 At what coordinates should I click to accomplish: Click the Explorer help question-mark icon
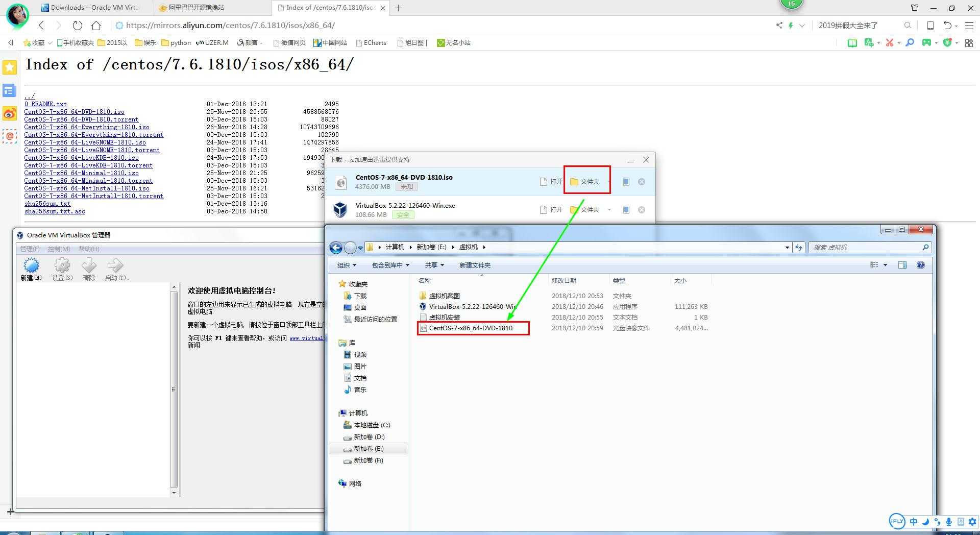pos(921,265)
